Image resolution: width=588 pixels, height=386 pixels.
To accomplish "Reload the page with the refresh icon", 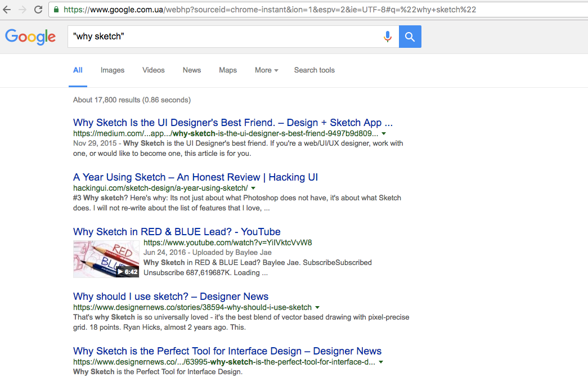I will pyautogui.click(x=38, y=10).
